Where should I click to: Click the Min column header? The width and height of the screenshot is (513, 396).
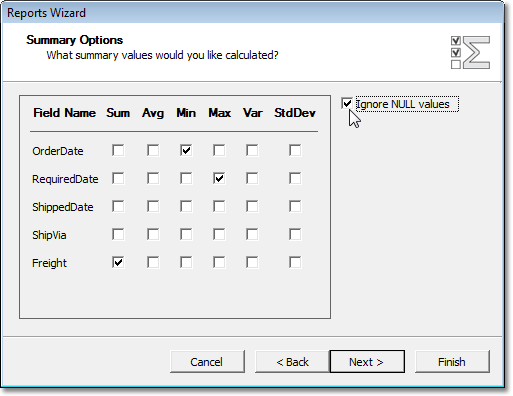click(186, 113)
